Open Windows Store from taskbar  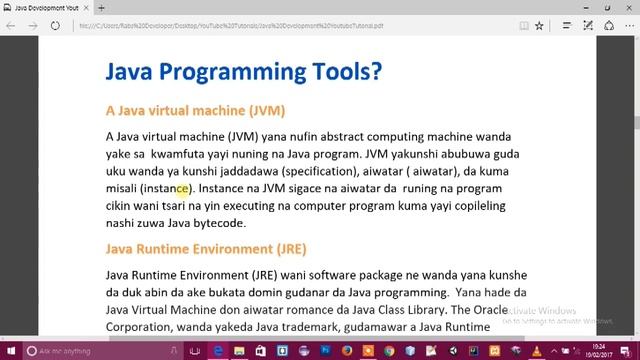[x=260, y=351]
